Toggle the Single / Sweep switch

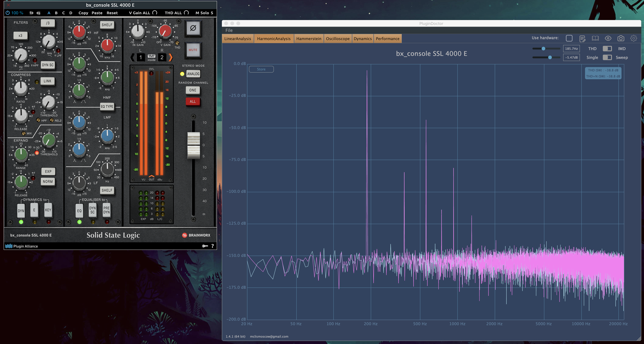coord(607,57)
